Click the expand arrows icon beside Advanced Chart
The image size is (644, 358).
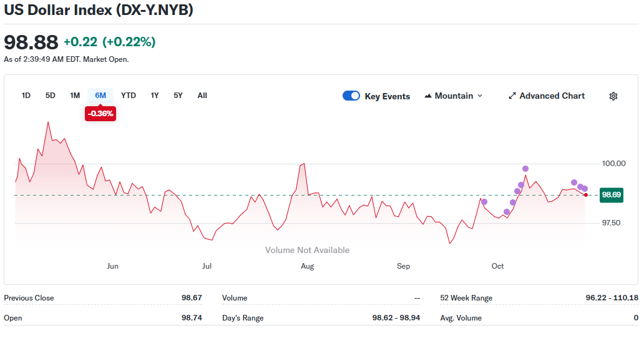[x=512, y=96]
